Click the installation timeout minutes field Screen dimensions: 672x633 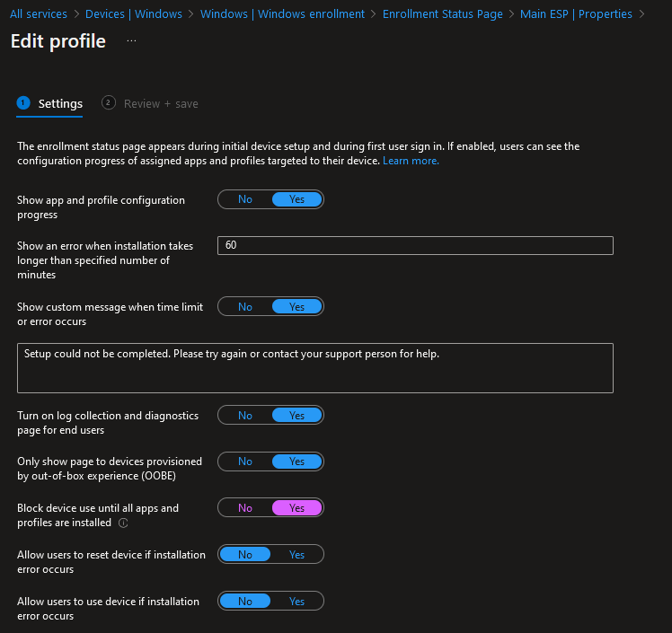[415, 246]
